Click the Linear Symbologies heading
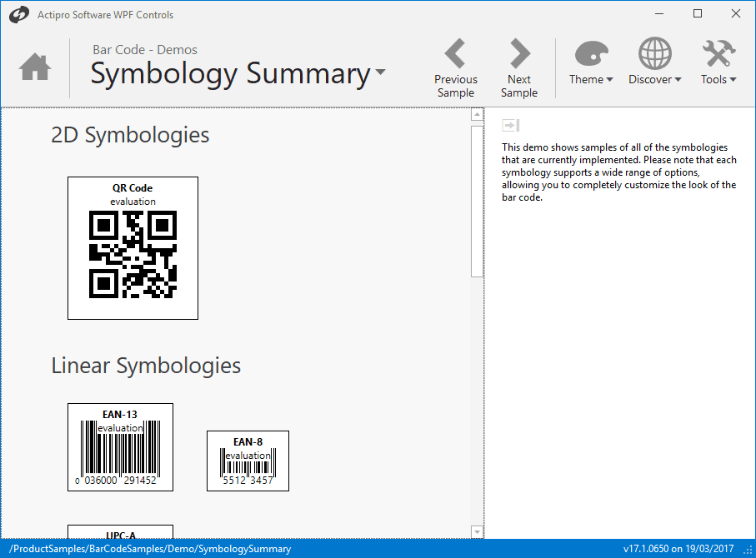 tap(146, 366)
